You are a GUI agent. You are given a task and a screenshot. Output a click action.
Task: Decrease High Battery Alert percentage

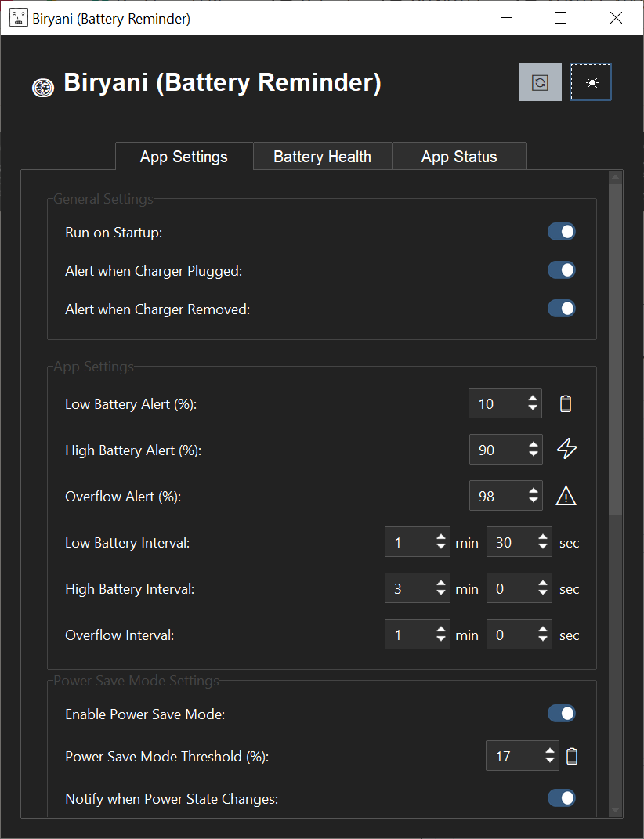pyautogui.click(x=534, y=454)
